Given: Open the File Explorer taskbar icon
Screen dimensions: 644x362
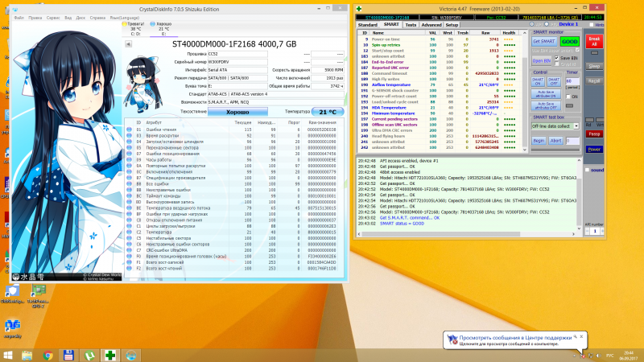Looking at the screenshot, I should pyautogui.click(x=27, y=355).
